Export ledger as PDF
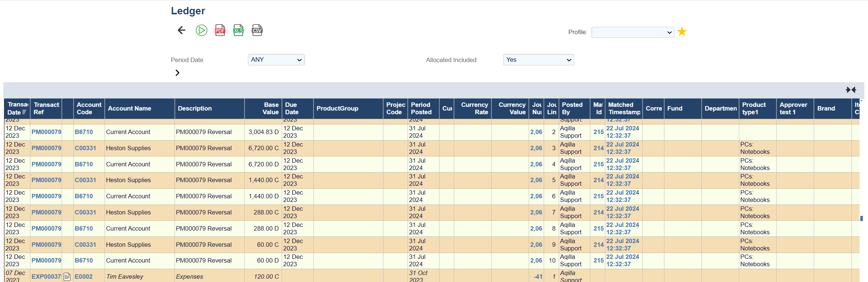 (x=220, y=30)
